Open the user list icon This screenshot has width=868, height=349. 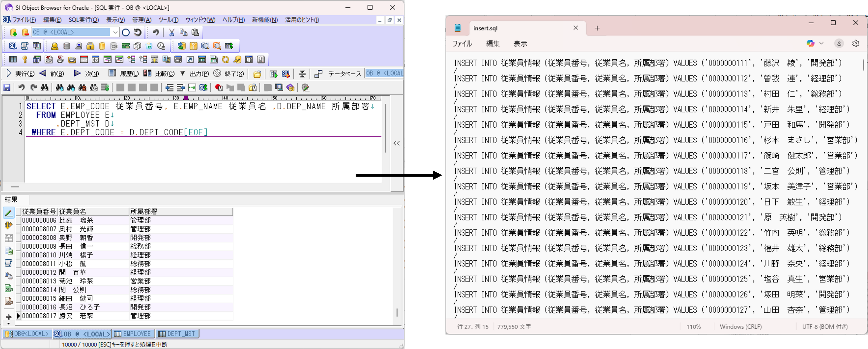(54, 46)
